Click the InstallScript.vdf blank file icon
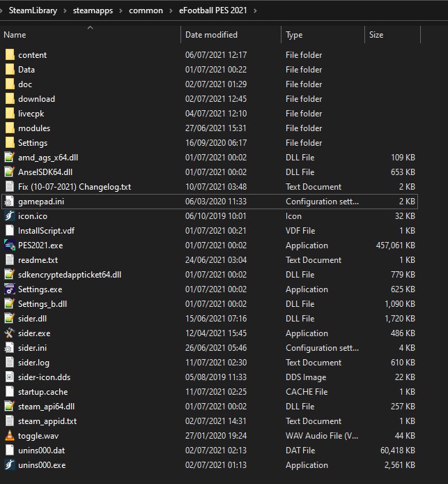The height and width of the screenshot is (484, 448). 10,231
